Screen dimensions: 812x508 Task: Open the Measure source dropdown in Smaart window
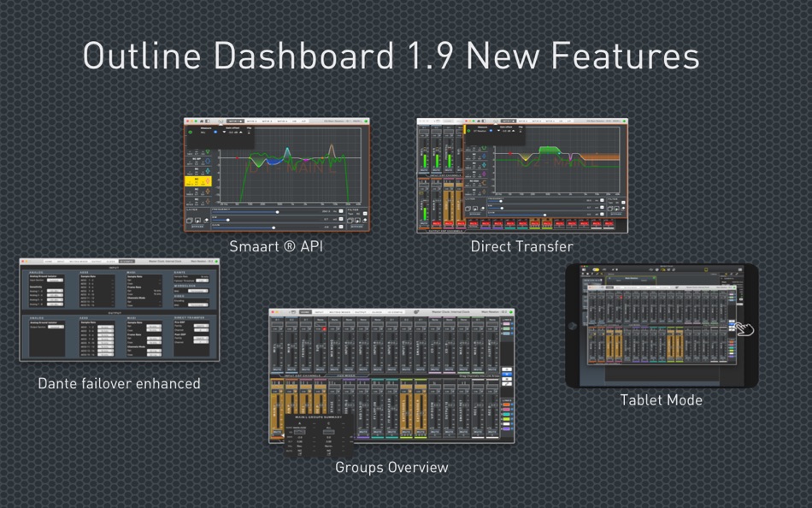(x=215, y=133)
